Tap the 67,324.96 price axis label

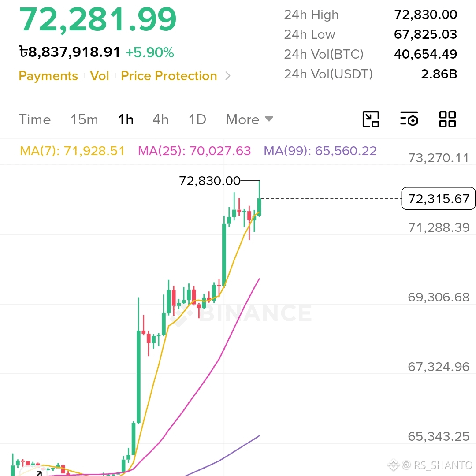439,367
